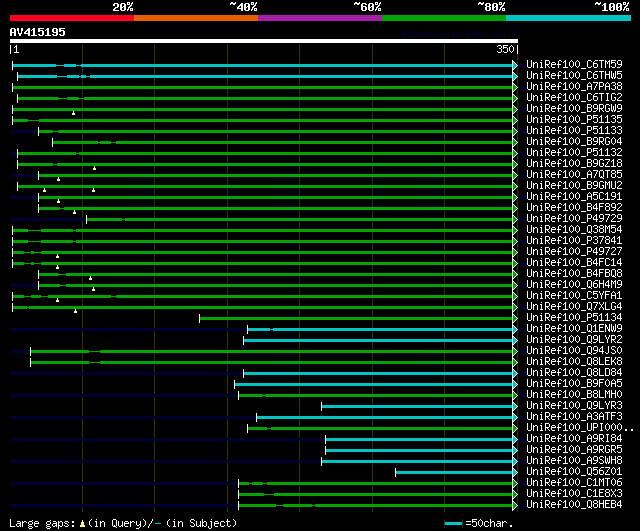Select the UniRef100_Q6H4M9 label

574,285
